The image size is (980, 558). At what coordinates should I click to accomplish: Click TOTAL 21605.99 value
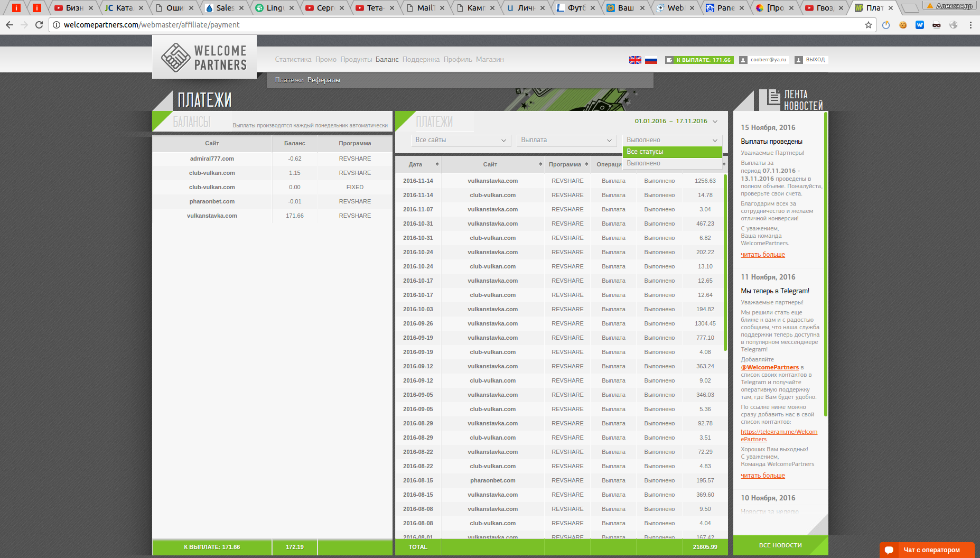(x=705, y=547)
